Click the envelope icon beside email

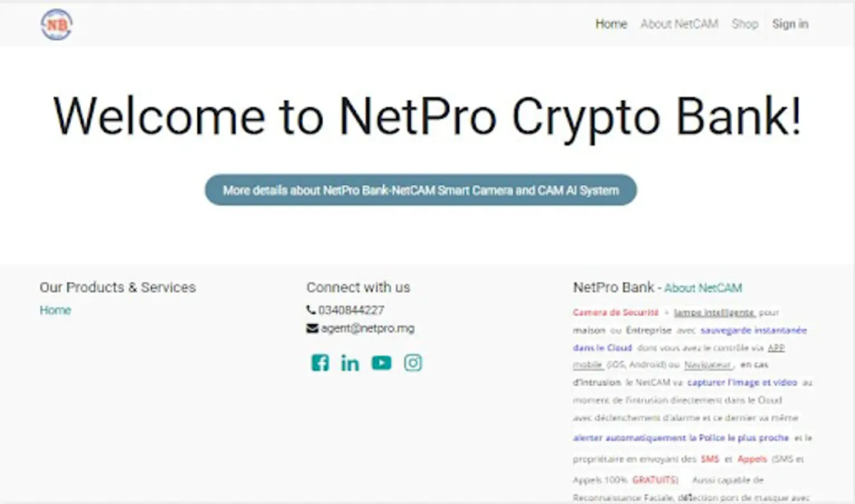point(312,329)
